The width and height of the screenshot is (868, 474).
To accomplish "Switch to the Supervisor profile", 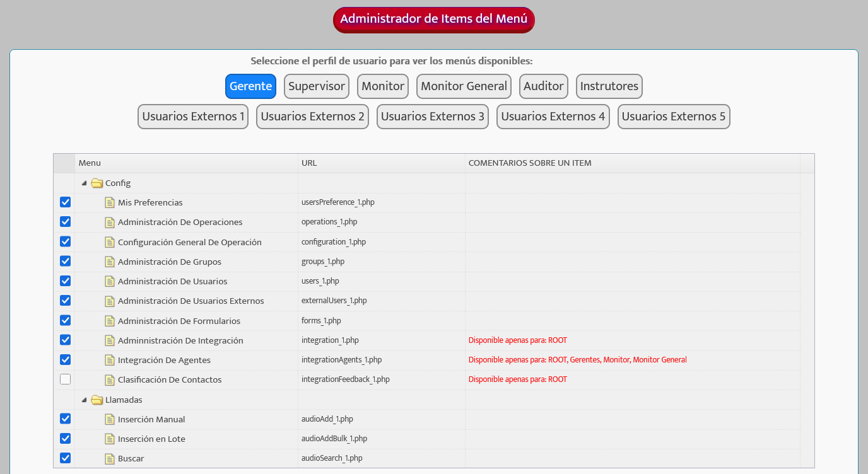I will point(317,86).
